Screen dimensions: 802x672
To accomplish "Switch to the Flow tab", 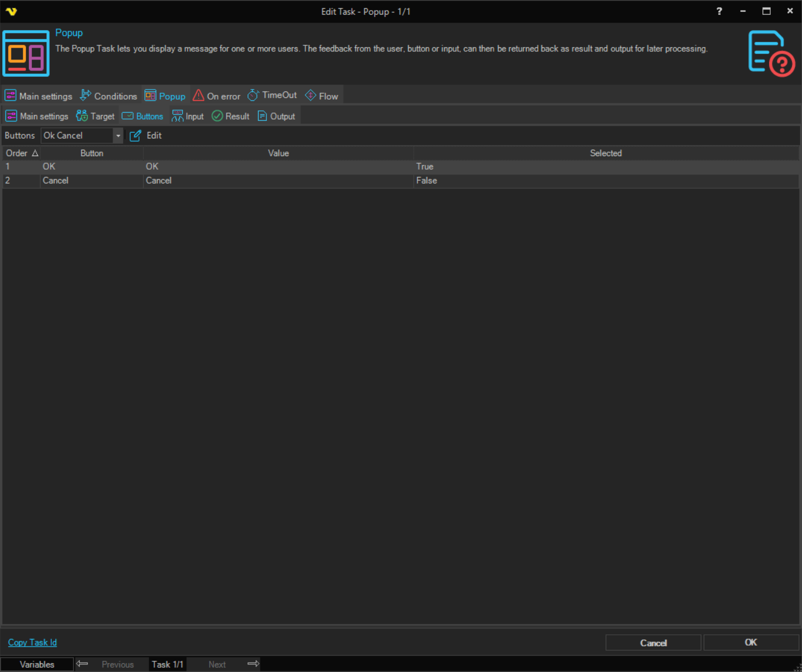I will pyautogui.click(x=322, y=96).
